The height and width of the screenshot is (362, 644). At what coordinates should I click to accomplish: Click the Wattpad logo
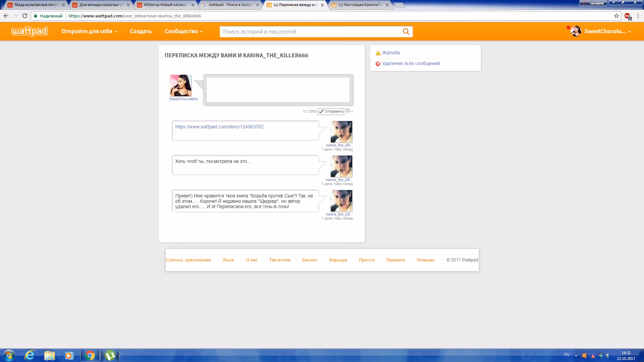pyautogui.click(x=30, y=32)
